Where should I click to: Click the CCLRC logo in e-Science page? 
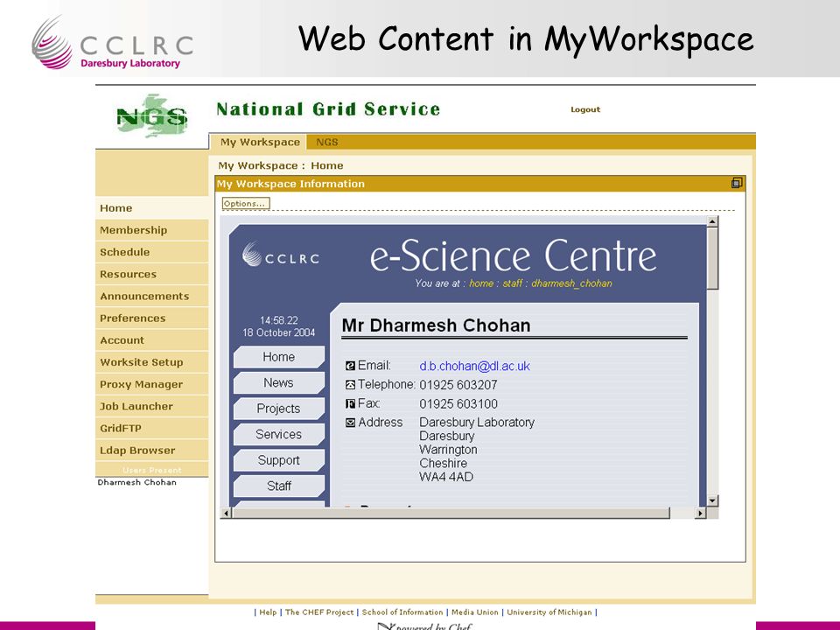click(281, 255)
